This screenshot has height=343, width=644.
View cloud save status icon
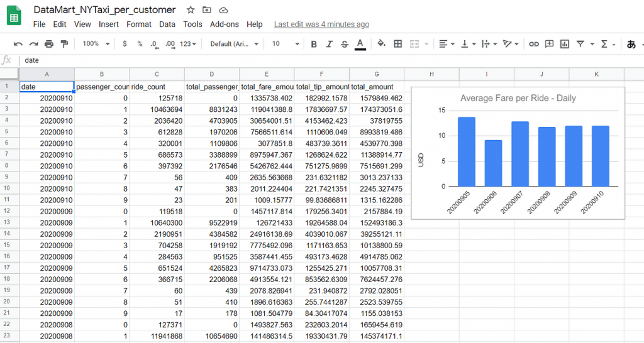click(223, 10)
